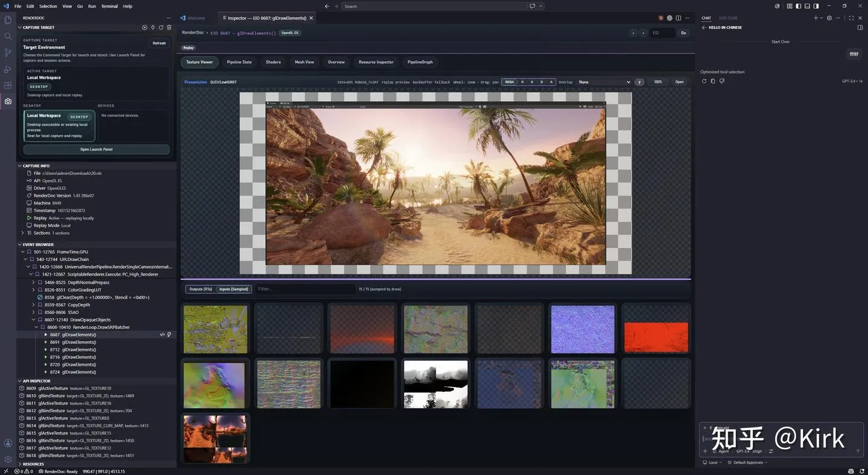Toggle the A channel button
Image resolution: width=868 pixels, height=475 pixels.
pos(551,82)
